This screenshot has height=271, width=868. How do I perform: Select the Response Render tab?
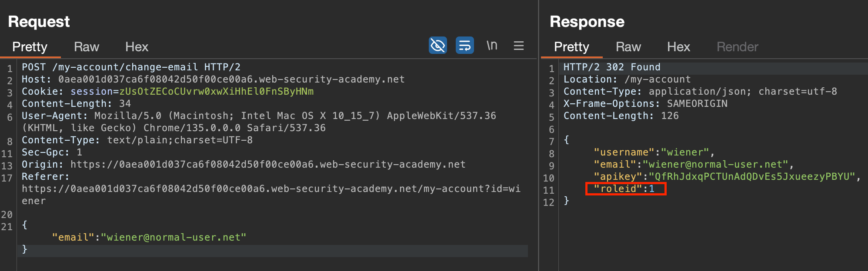coord(737,47)
